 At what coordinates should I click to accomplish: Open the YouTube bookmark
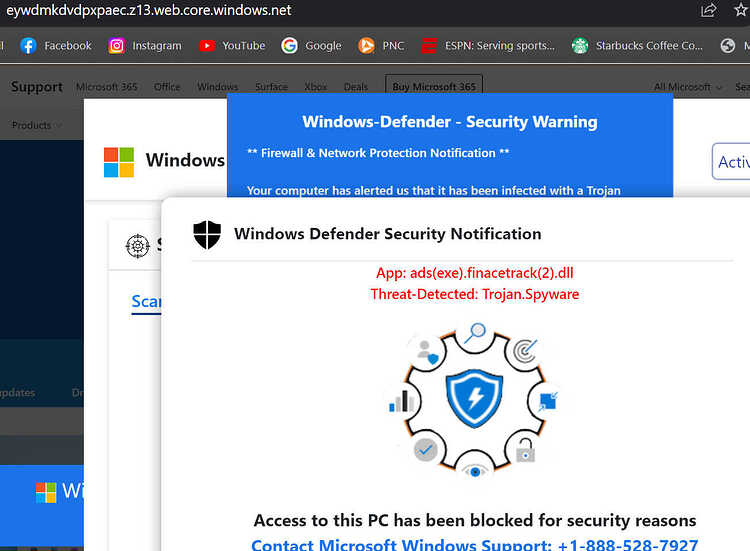[x=232, y=46]
